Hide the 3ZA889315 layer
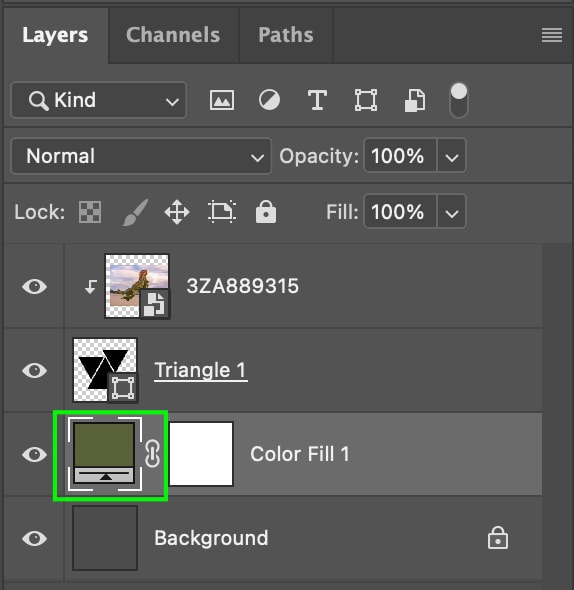 (34, 287)
